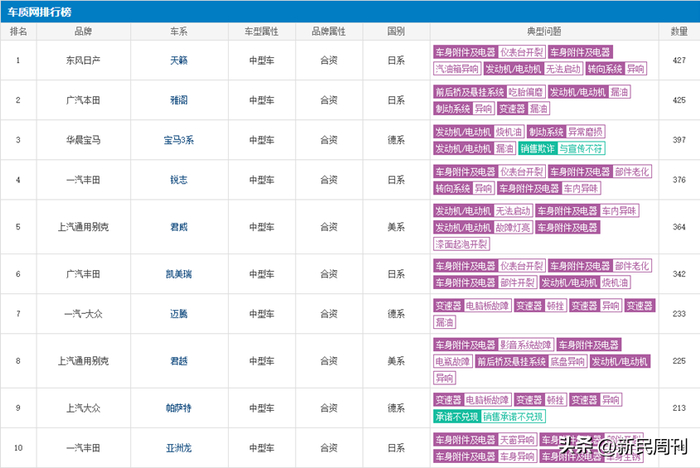Select the 部件开裂 tag in 凯美瑞 row
This screenshot has width=700, height=468.
click(x=517, y=282)
